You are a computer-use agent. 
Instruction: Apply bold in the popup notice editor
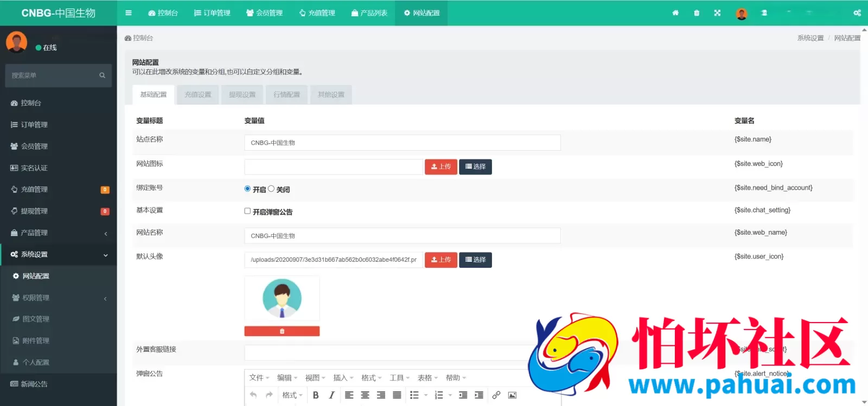point(316,395)
